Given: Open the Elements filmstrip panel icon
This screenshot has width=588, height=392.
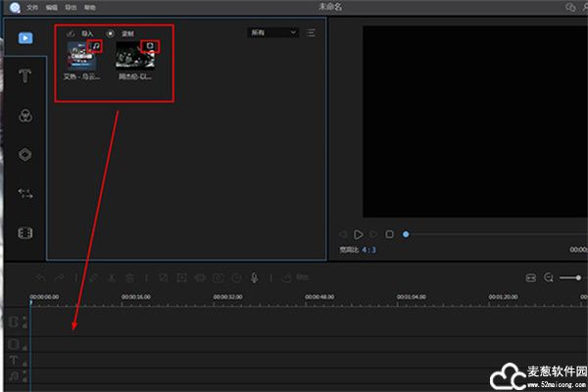Looking at the screenshot, I should (x=25, y=233).
